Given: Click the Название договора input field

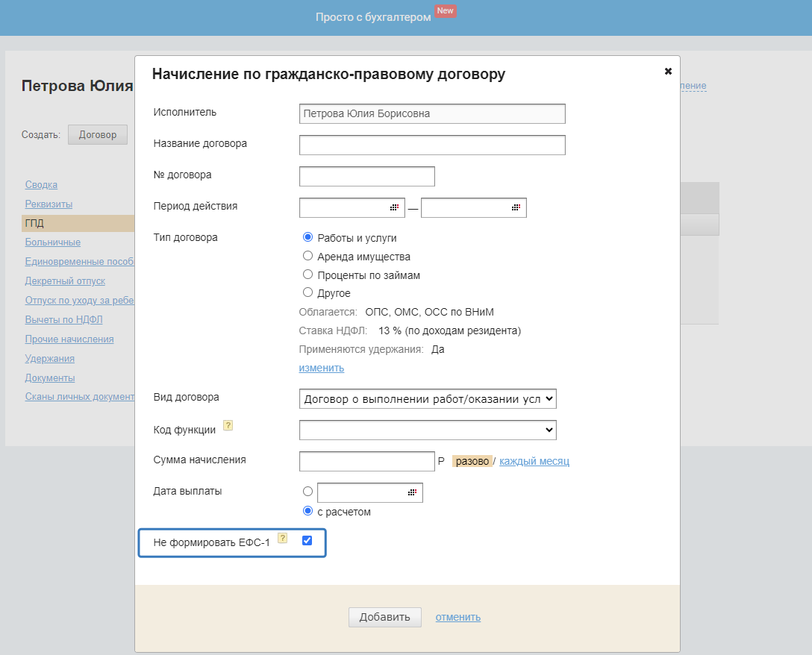Looking at the screenshot, I should [432, 145].
